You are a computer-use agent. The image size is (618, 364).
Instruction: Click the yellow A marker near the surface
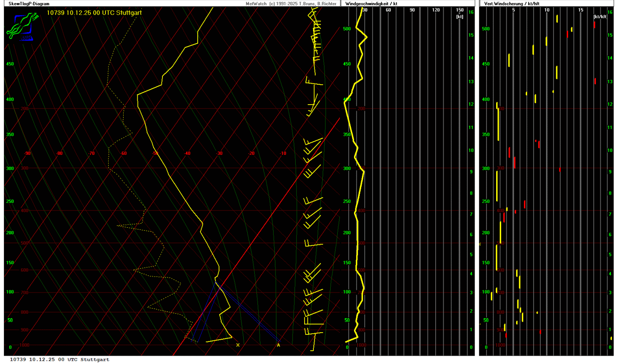click(278, 345)
